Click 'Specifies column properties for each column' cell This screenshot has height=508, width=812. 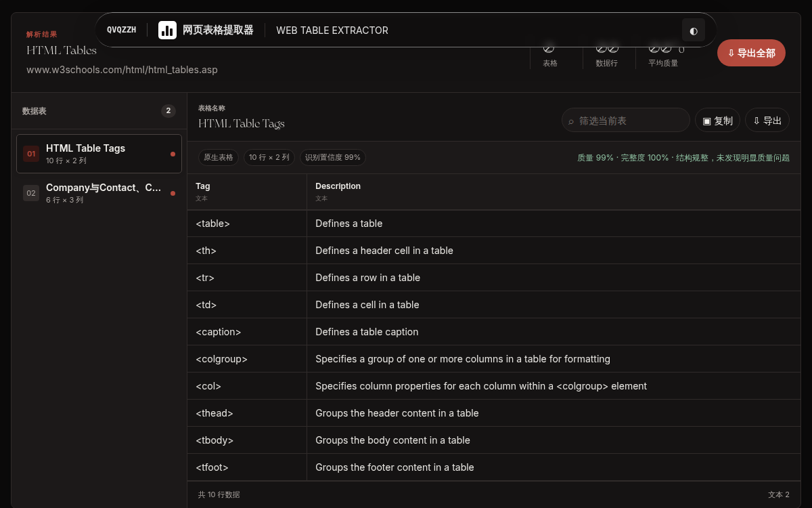point(554,386)
